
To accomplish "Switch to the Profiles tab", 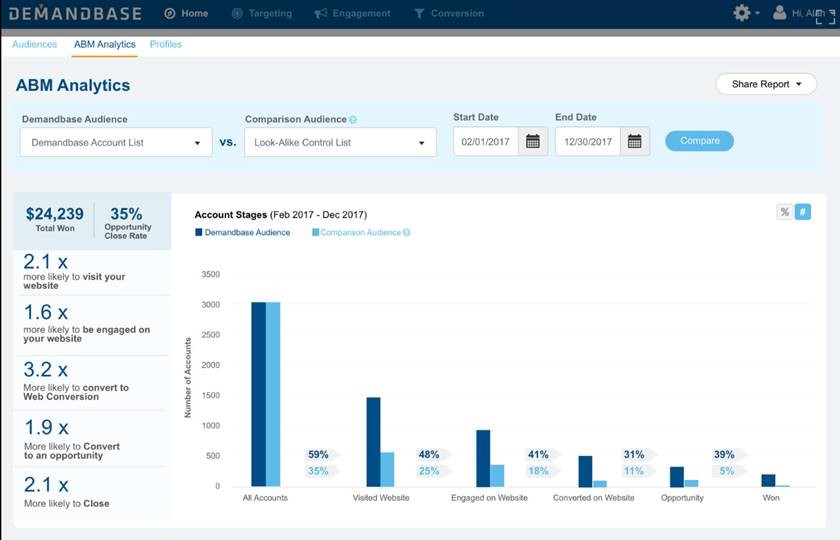I will tap(166, 45).
